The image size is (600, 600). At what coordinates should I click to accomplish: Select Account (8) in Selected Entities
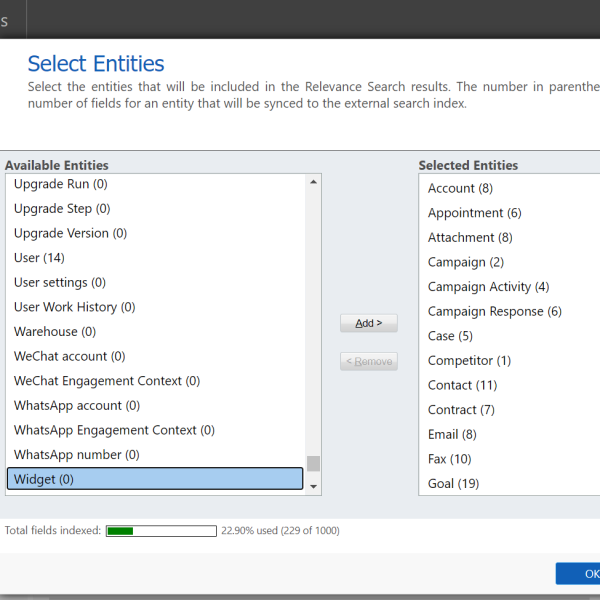460,188
